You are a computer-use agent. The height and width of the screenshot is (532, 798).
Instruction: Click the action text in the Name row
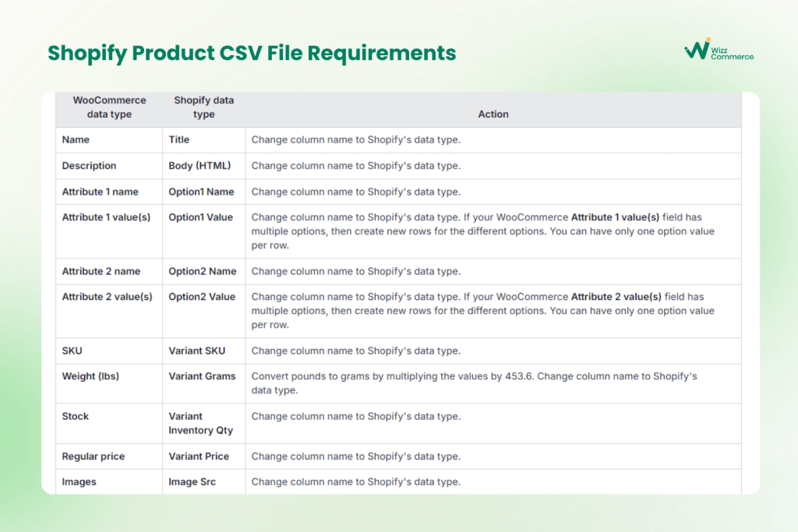(355, 140)
